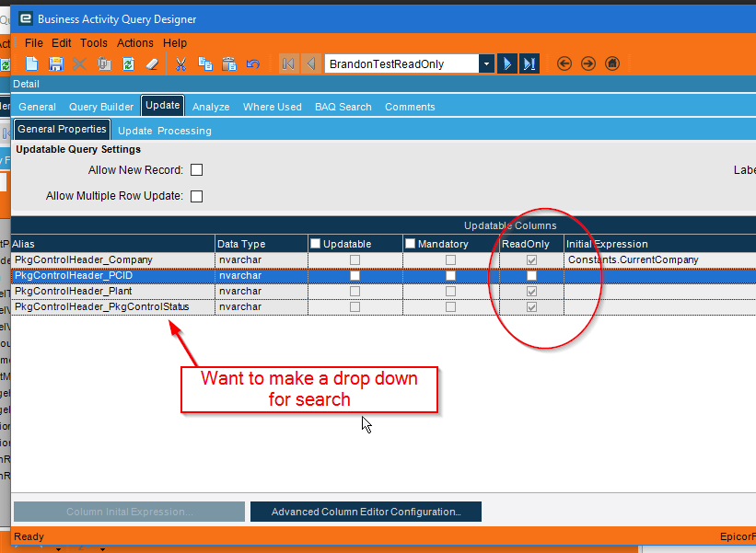Screen dimensions: 756x553
Task: Click the circular Forward arrow icon
Action: tap(588, 63)
